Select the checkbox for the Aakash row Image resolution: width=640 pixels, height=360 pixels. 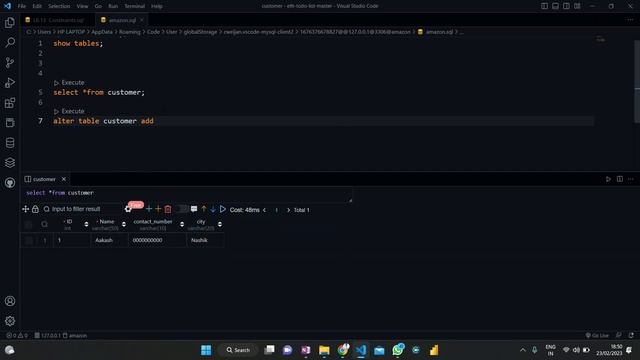[28, 240]
